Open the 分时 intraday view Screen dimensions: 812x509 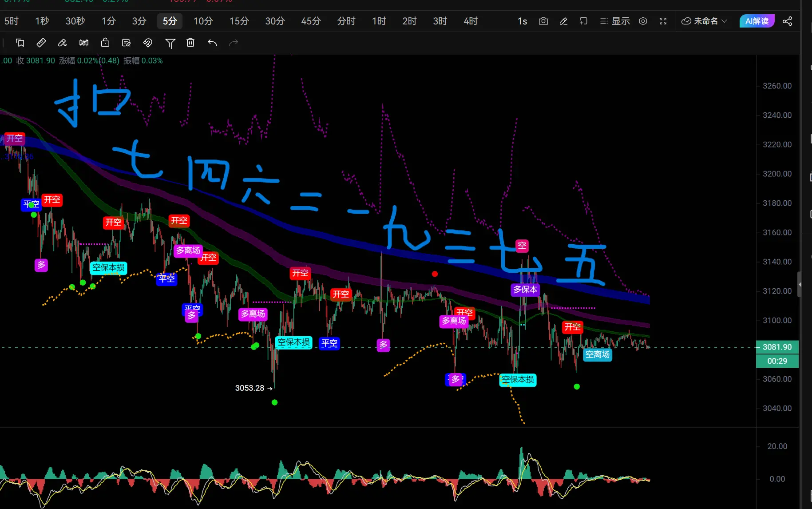tap(346, 21)
